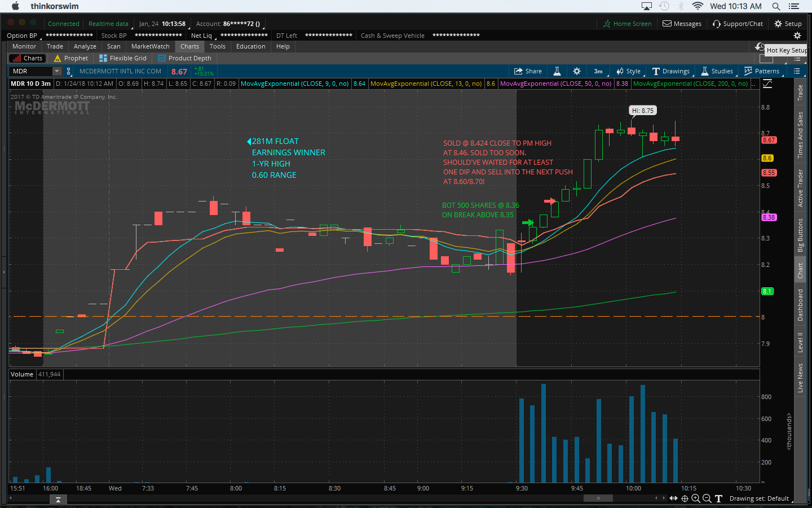
Task: Open the AirPlay display menu
Action: coord(647,6)
